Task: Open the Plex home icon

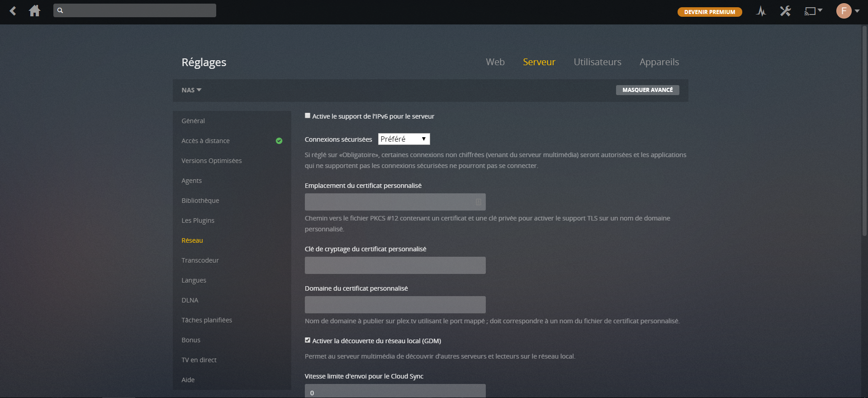Action: point(35,11)
